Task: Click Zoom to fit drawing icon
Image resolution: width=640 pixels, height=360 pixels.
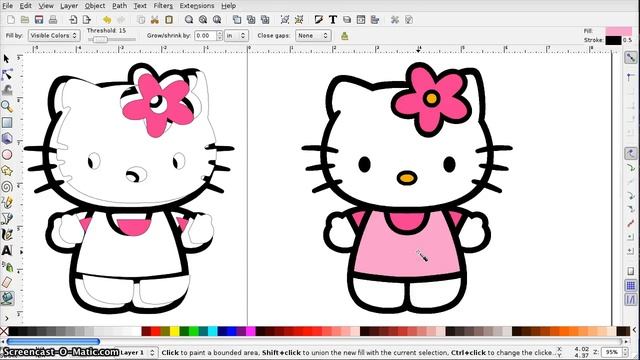Action: click(203, 20)
